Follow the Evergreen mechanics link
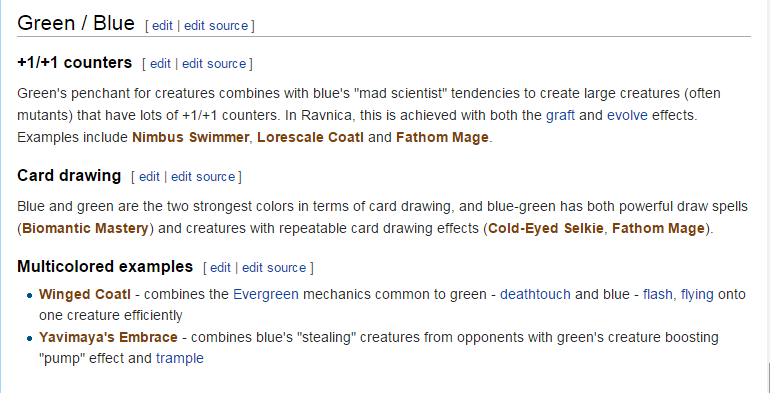The height and width of the screenshot is (393, 770). point(266,294)
